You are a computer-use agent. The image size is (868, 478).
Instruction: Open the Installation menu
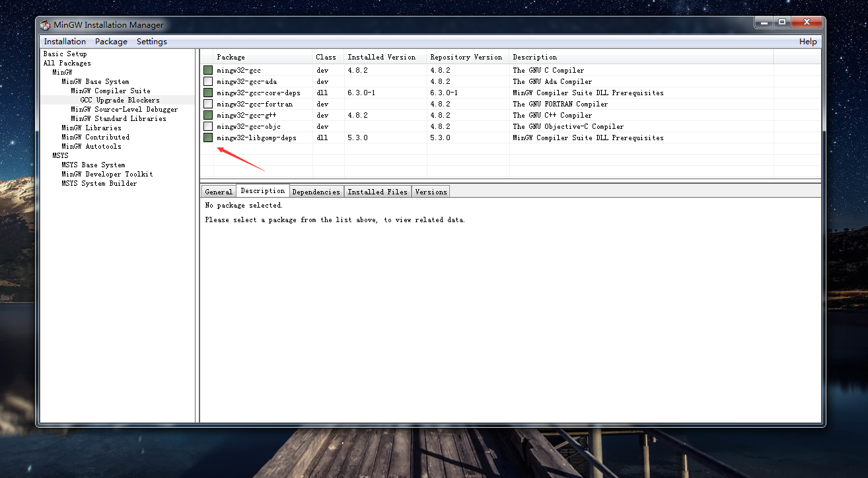[65, 41]
